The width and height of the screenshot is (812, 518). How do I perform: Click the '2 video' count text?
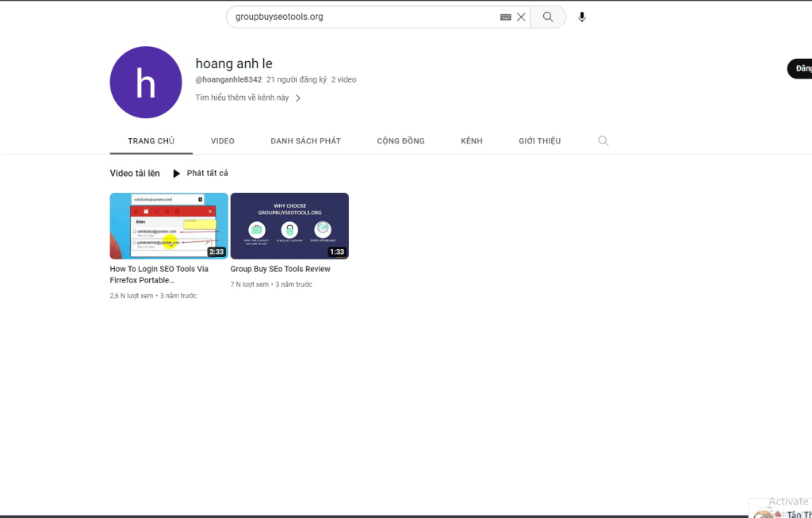[344, 80]
